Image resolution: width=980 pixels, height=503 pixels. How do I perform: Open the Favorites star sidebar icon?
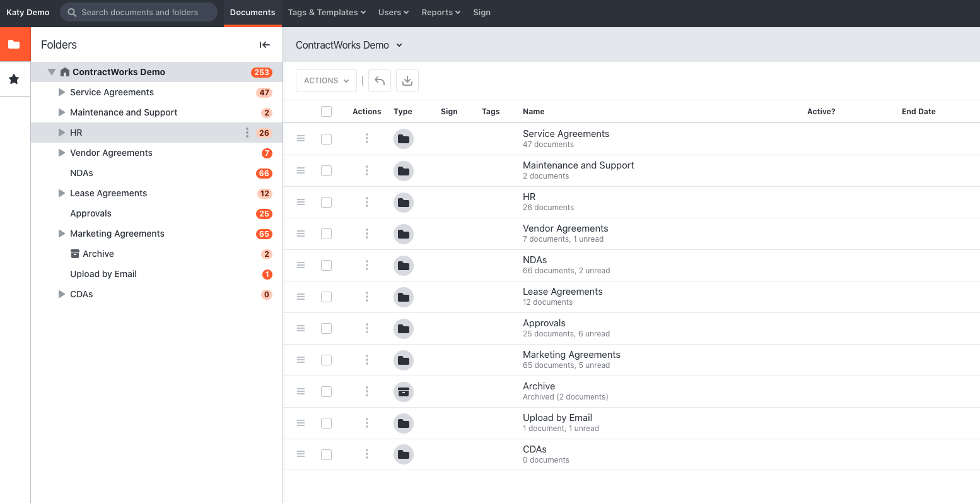pos(14,79)
